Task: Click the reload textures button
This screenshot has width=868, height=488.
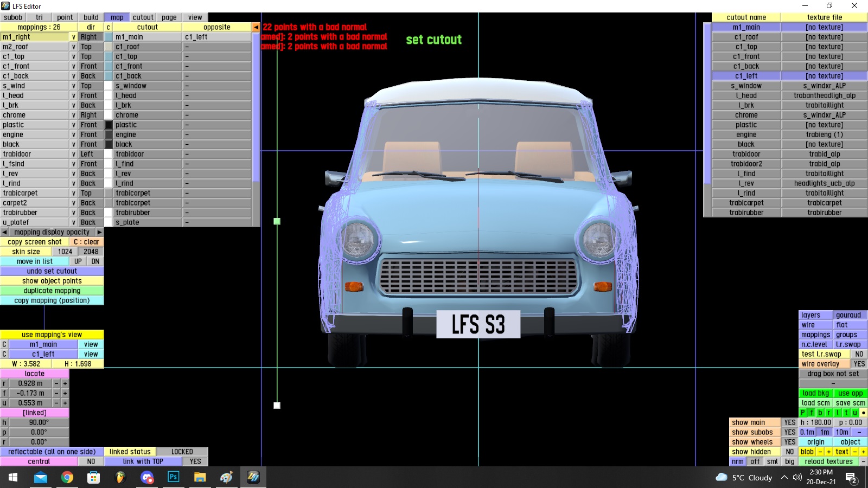Action: [829, 461]
